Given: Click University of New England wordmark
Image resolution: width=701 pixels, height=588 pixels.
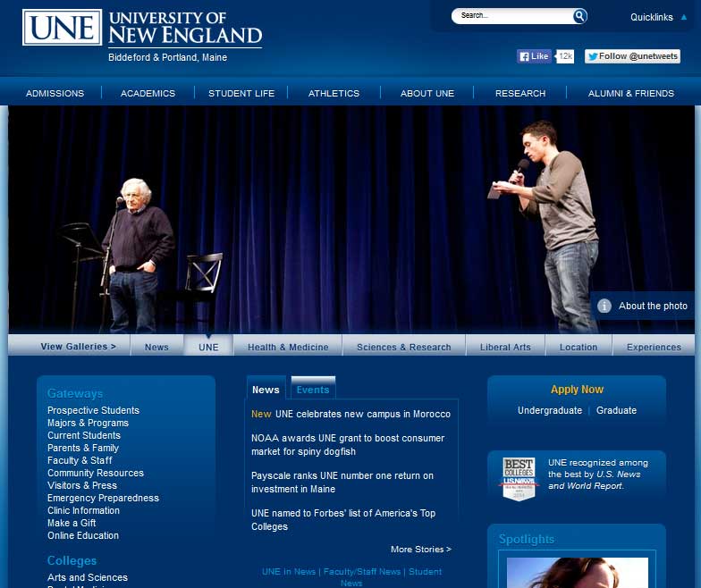Looking at the screenshot, I should pyautogui.click(x=185, y=28).
